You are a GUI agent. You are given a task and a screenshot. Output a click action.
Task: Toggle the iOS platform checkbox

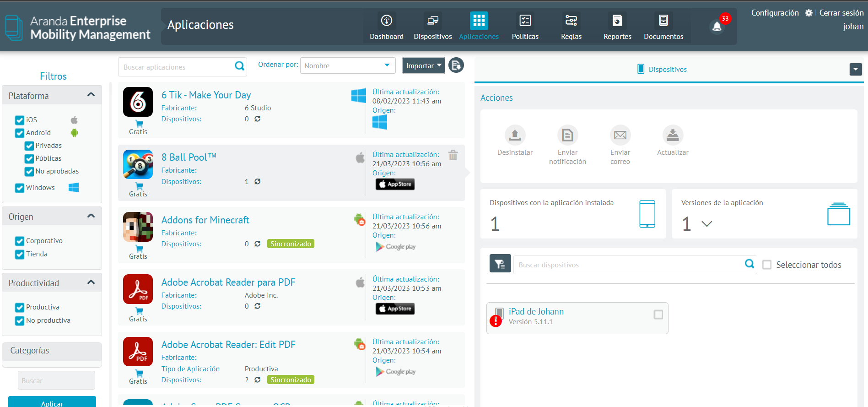[20, 120]
